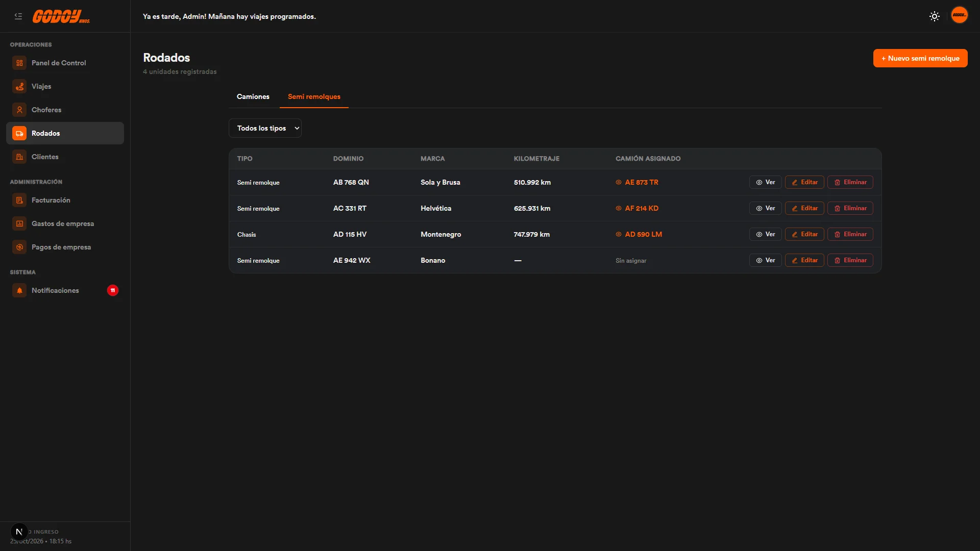Open the Choferes page
Screen dimensions: 980x551
(65, 110)
